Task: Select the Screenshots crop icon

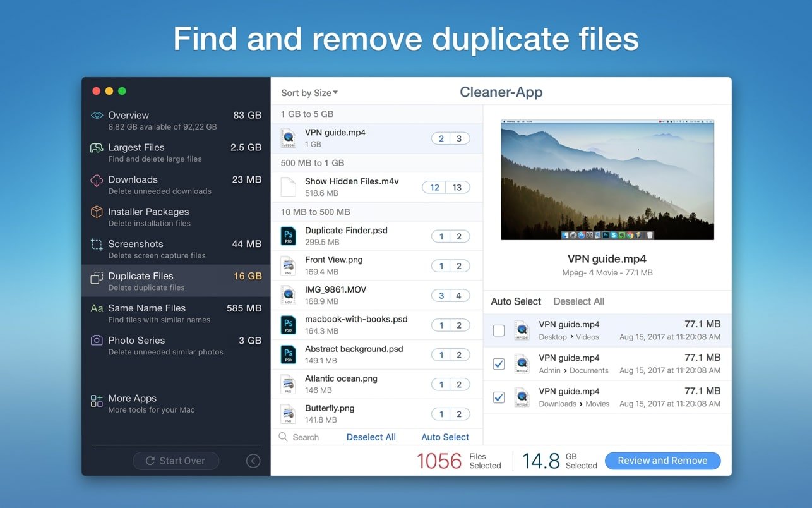Action: pos(97,245)
